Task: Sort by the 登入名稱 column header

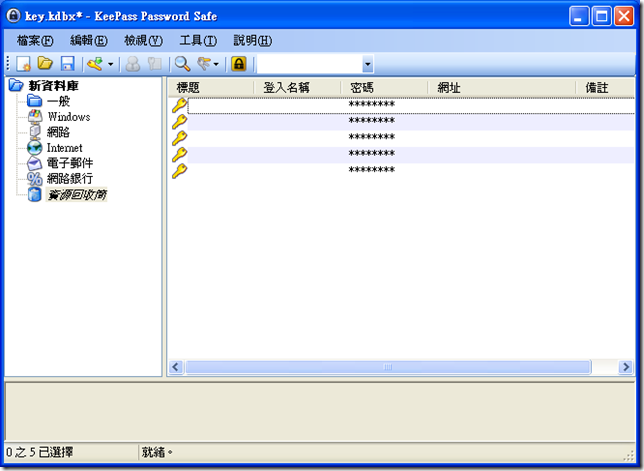Action: point(297,87)
